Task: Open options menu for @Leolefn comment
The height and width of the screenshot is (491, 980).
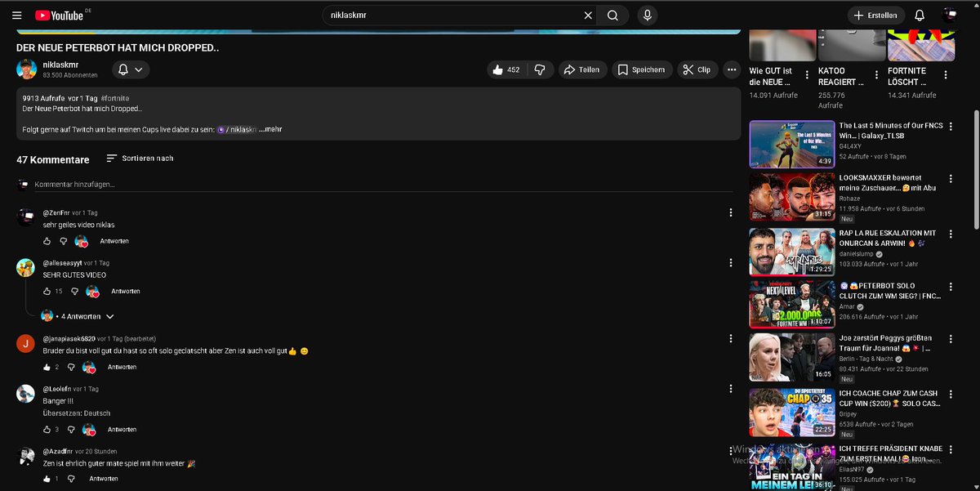Action: point(730,389)
